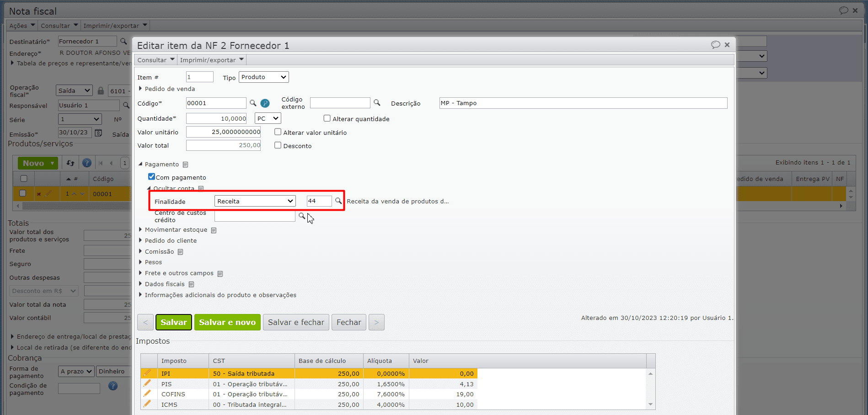Click the Destinatário search icon in Nota fiscal
Screen dimensions: 868x415
(x=123, y=41)
